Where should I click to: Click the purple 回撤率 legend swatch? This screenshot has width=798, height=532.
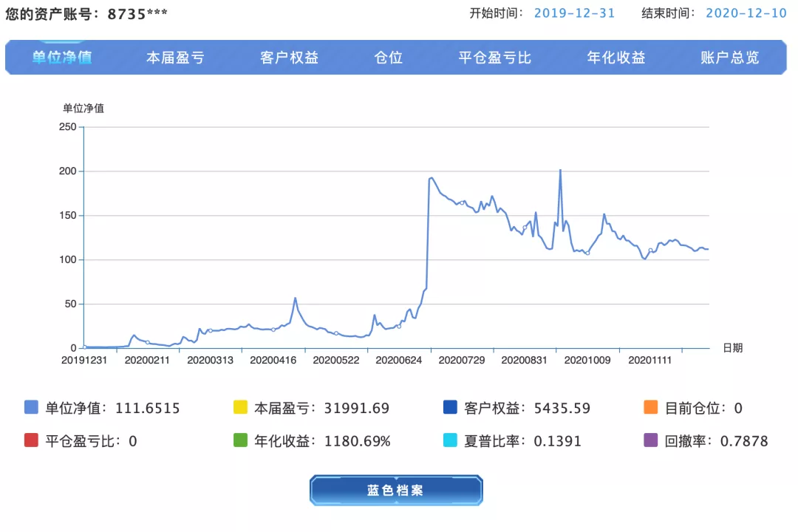(x=651, y=440)
